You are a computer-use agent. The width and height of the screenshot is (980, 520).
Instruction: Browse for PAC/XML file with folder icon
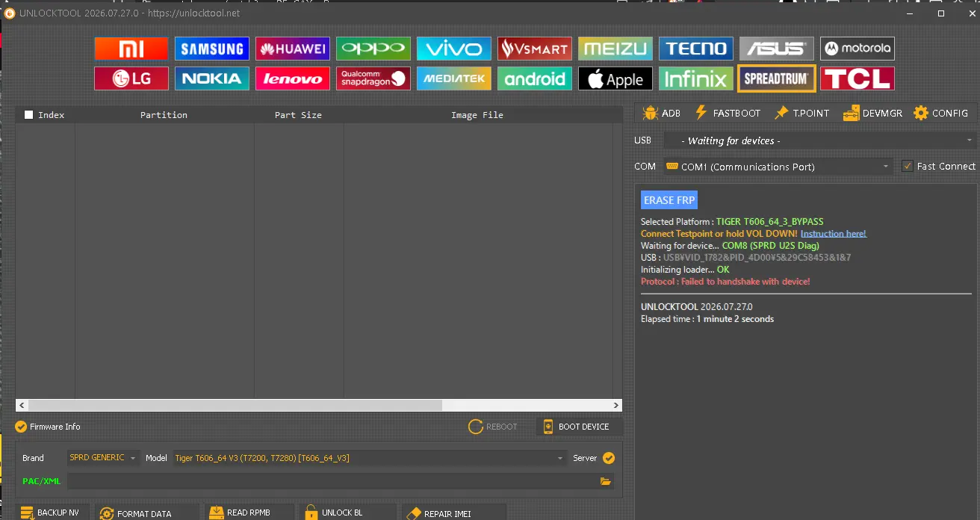point(606,481)
